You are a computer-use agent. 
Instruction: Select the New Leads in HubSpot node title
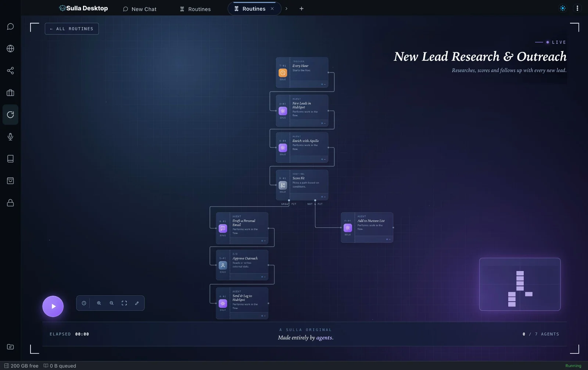(x=301, y=105)
